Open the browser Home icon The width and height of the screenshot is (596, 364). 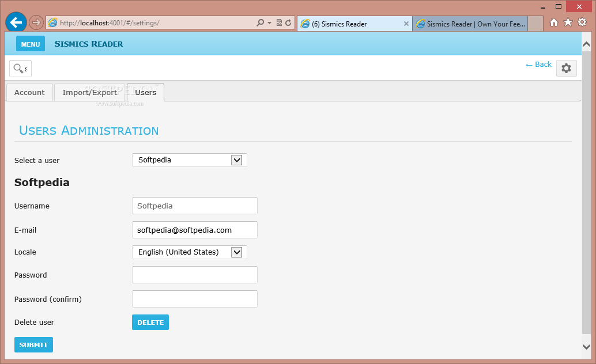pyautogui.click(x=554, y=22)
